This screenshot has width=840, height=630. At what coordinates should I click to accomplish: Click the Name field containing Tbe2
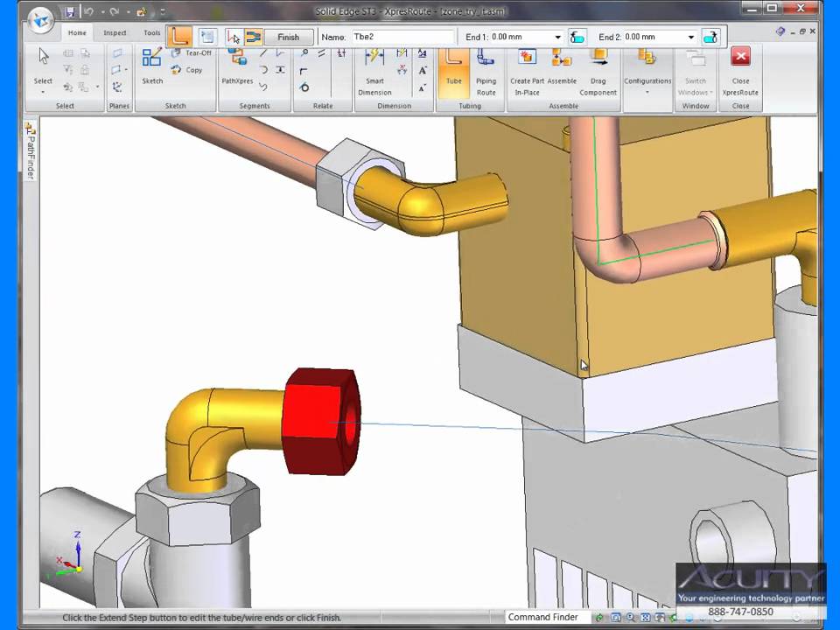coord(402,37)
